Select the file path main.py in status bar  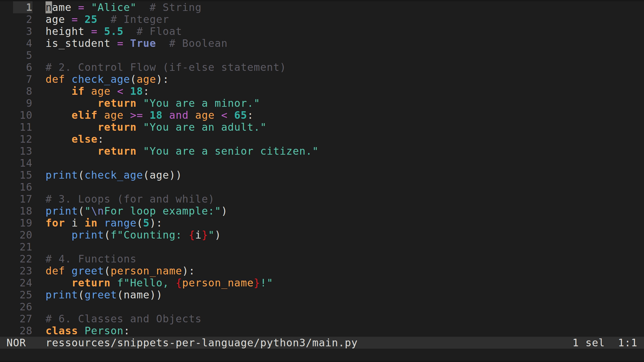pyautogui.click(x=201, y=343)
